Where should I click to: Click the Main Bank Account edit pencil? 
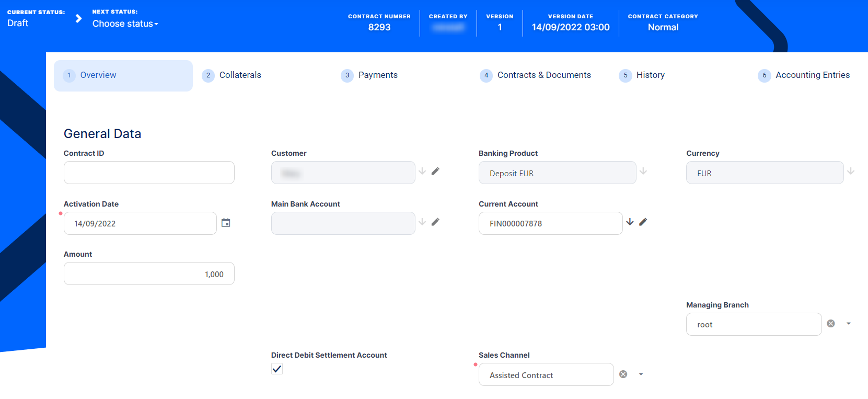click(x=435, y=222)
